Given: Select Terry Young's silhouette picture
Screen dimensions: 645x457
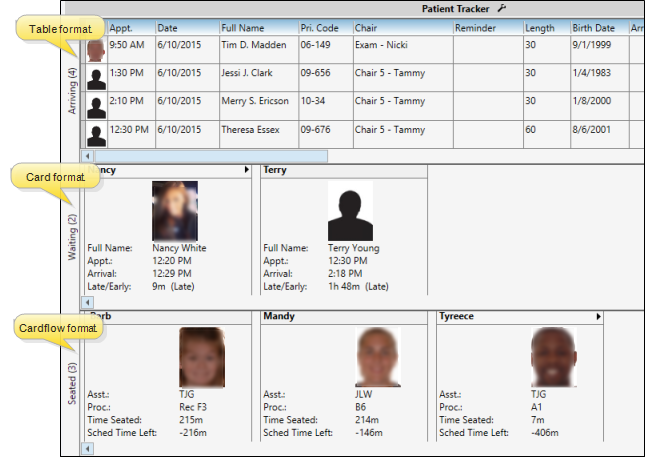Looking at the screenshot, I should tap(350, 211).
